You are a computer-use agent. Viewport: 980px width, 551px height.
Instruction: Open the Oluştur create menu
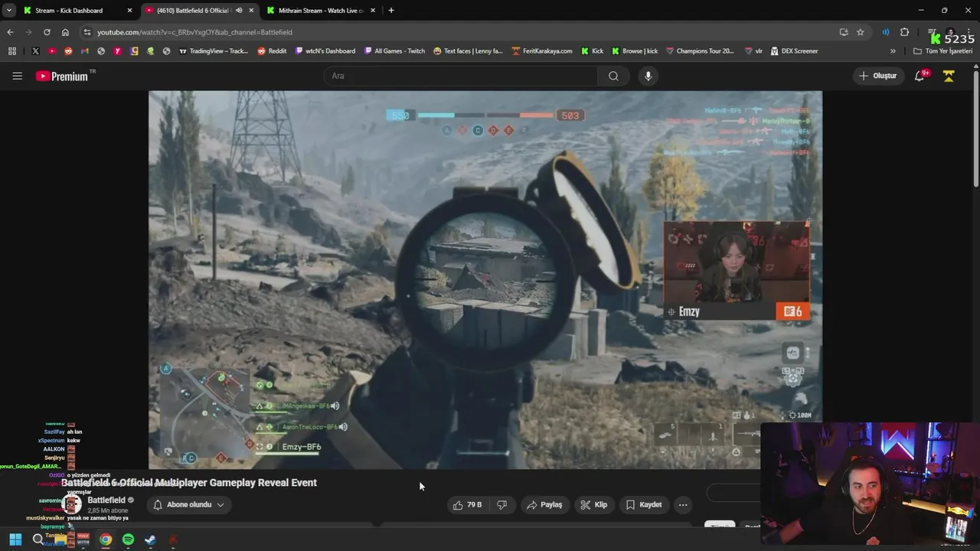pyautogui.click(x=877, y=76)
